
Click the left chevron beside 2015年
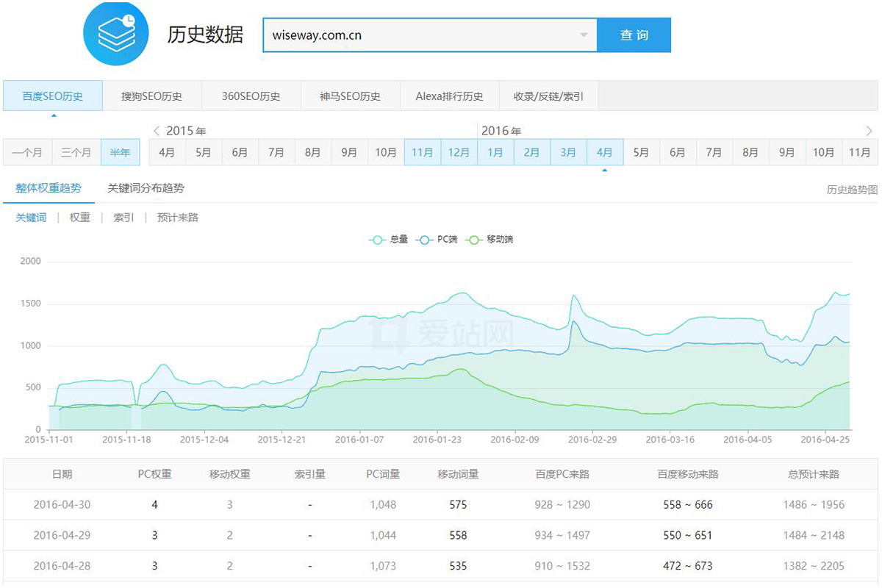click(x=157, y=131)
